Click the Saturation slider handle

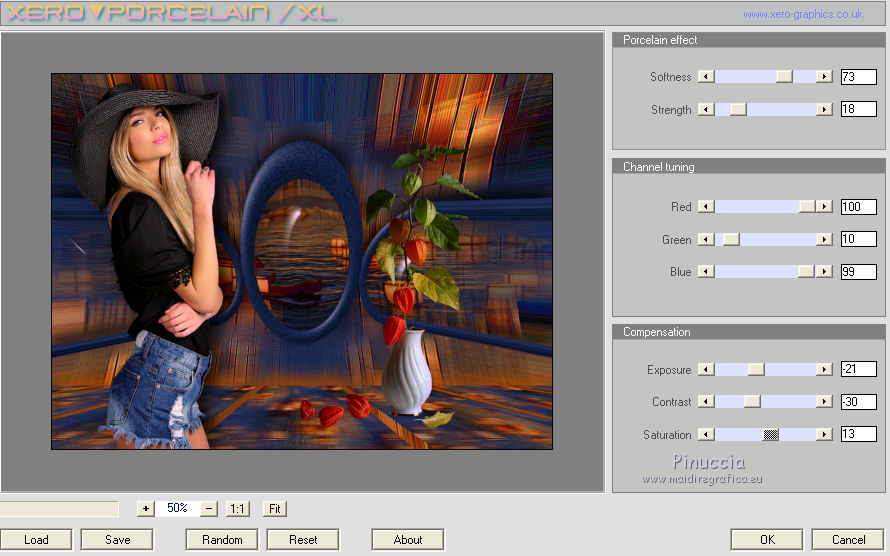(771, 435)
